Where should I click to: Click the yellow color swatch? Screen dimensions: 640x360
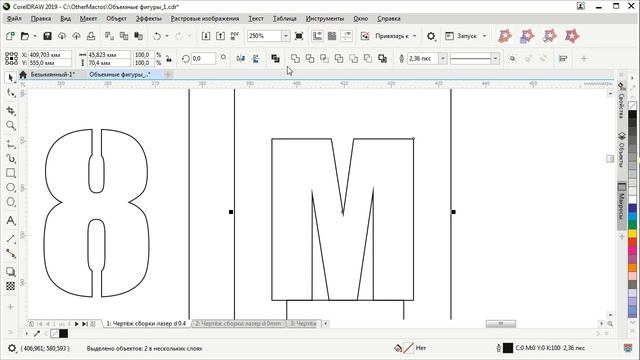pos(632,233)
